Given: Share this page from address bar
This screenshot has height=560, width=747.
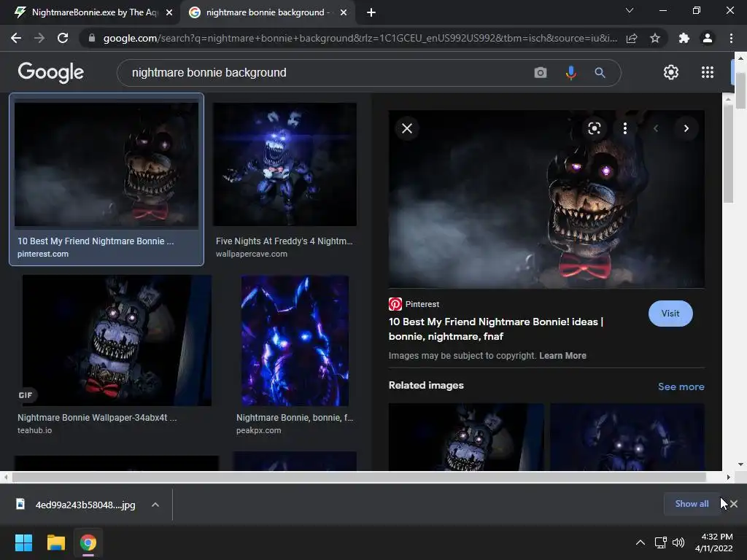Looking at the screenshot, I should (x=632, y=38).
